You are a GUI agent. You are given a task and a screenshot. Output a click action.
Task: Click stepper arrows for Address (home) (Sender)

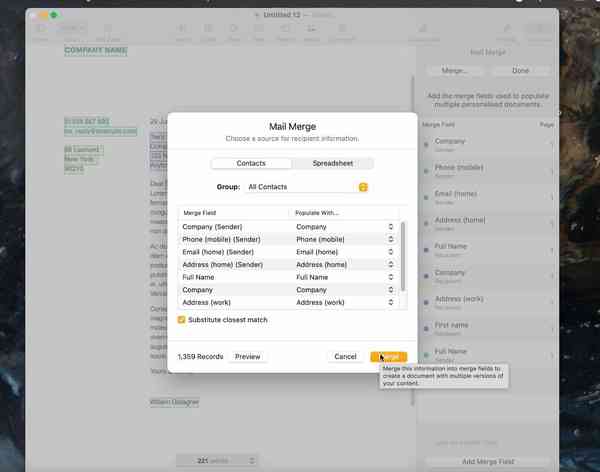point(390,265)
